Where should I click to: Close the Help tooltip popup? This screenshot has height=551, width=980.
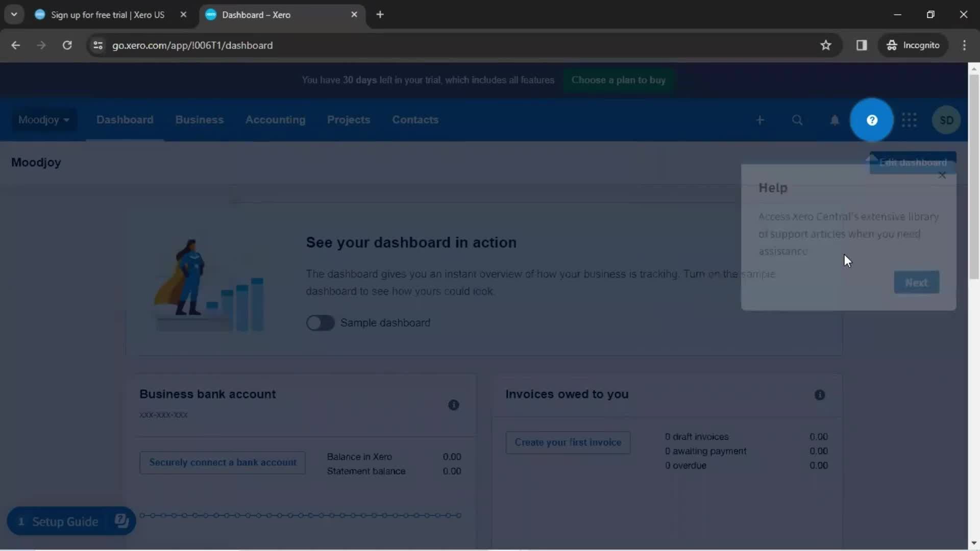[942, 176]
